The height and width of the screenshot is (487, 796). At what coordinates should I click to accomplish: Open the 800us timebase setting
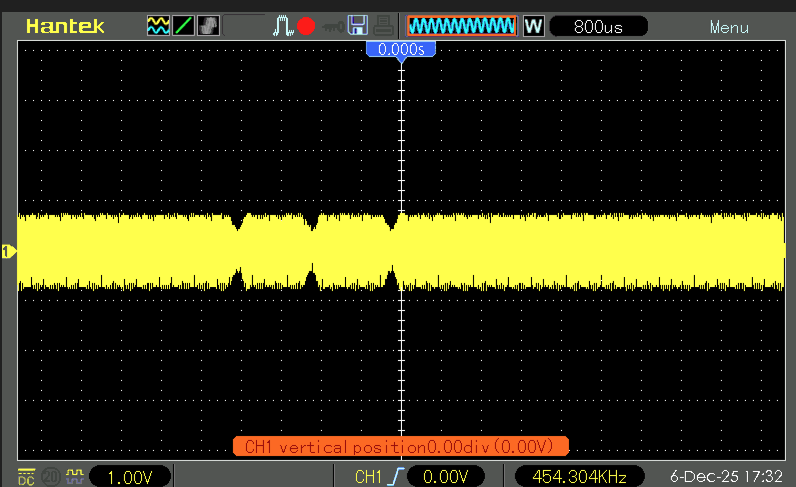(598, 27)
